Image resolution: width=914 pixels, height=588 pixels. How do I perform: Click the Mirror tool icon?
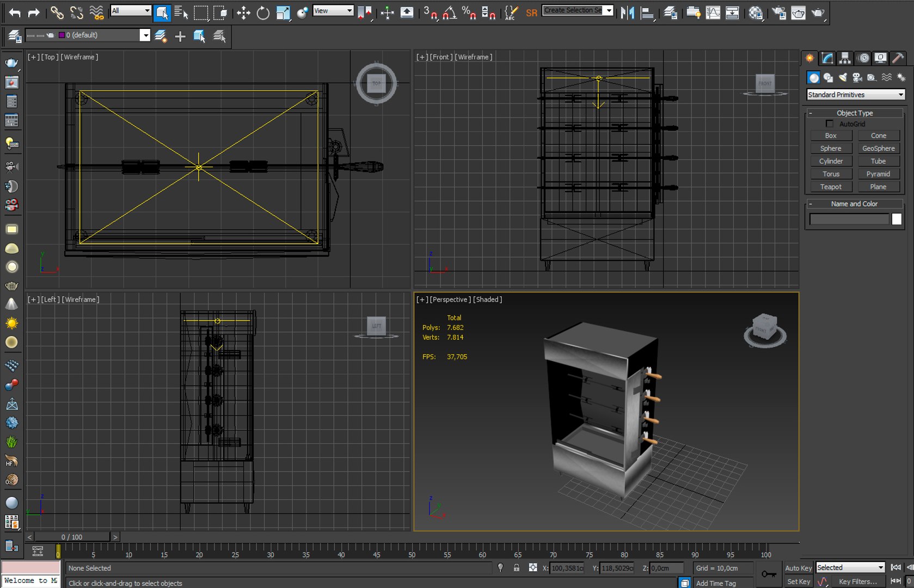click(627, 12)
